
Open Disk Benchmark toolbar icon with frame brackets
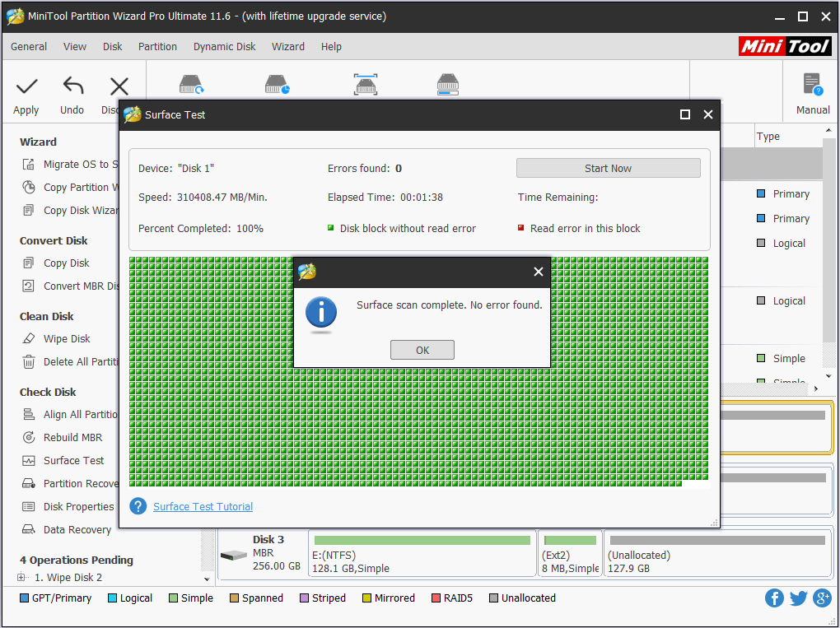tap(366, 85)
